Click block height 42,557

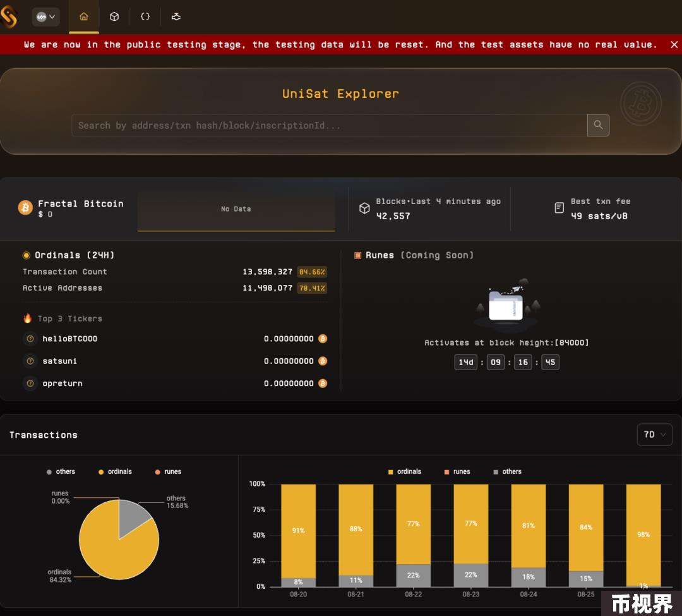point(393,216)
